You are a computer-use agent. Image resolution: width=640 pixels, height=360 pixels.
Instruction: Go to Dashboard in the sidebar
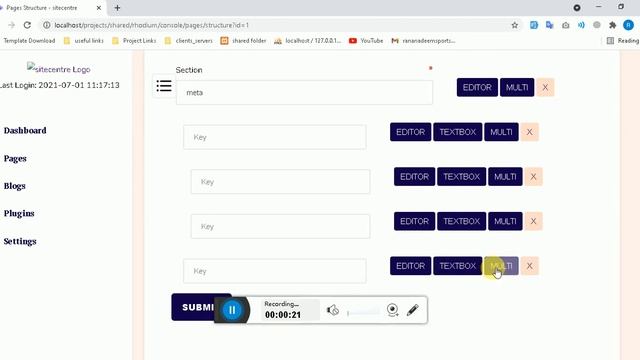click(25, 131)
